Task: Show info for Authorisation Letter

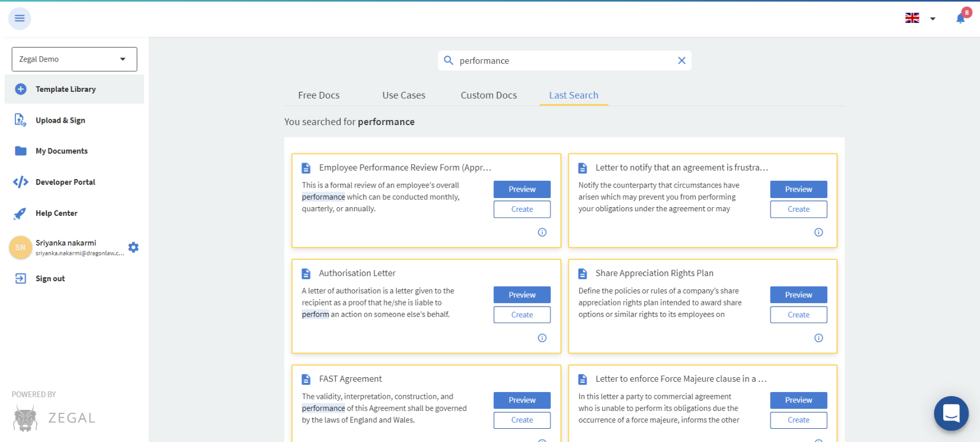Action: pos(542,338)
